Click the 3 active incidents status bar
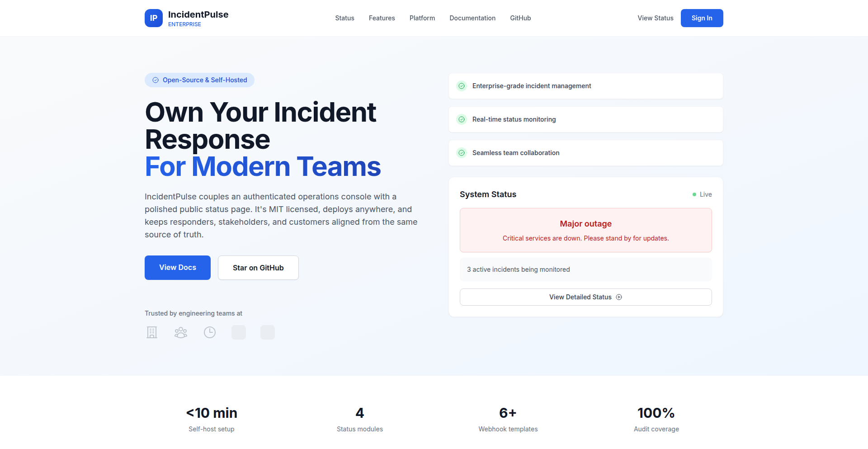This screenshot has width=868, height=449. pos(585,269)
